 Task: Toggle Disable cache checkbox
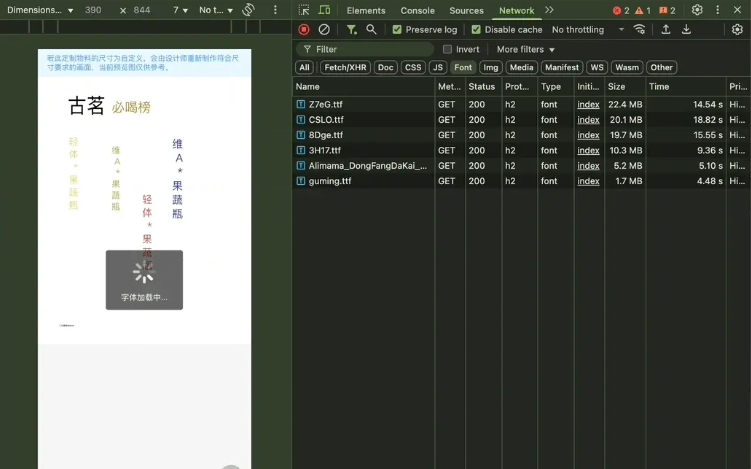click(x=476, y=30)
